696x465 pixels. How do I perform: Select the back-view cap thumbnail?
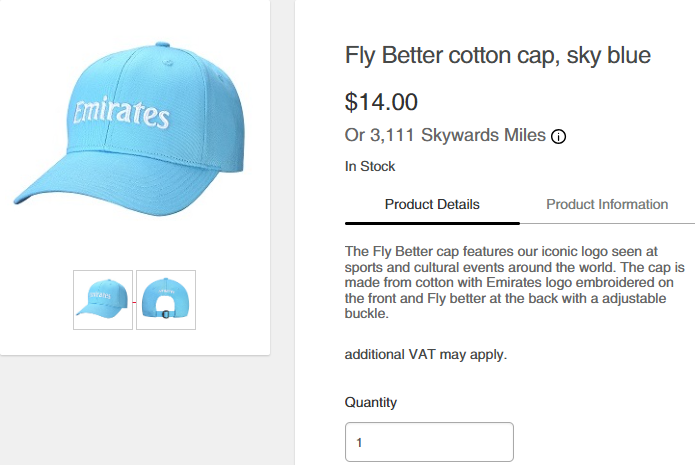pyautogui.click(x=166, y=299)
